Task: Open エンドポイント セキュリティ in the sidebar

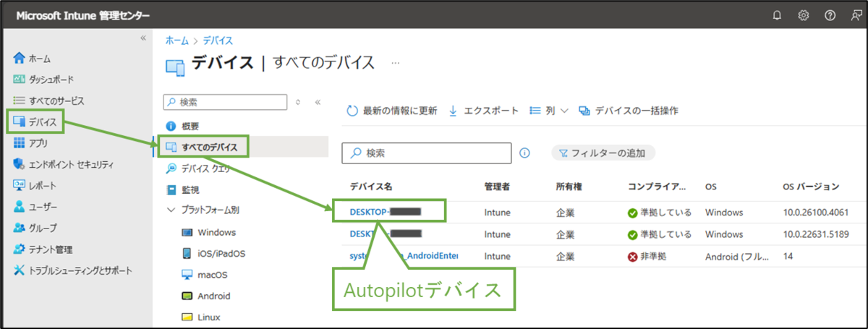Action: point(64,164)
